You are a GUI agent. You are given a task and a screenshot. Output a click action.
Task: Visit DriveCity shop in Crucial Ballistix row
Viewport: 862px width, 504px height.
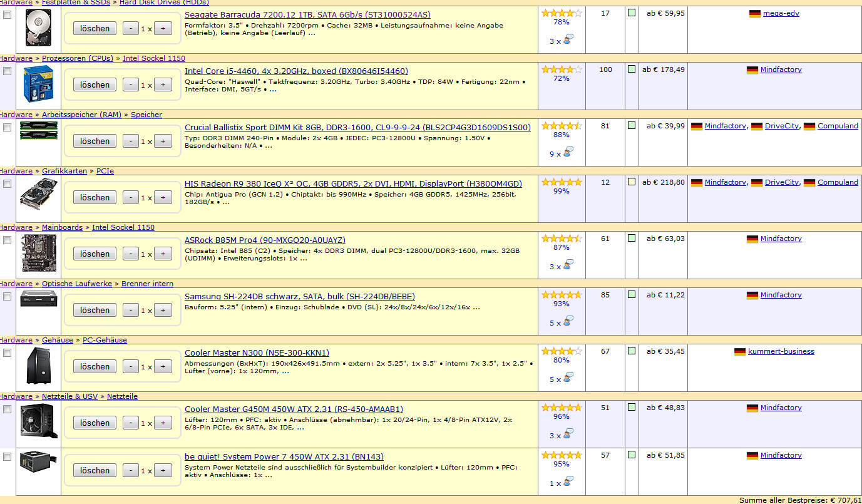(x=782, y=126)
